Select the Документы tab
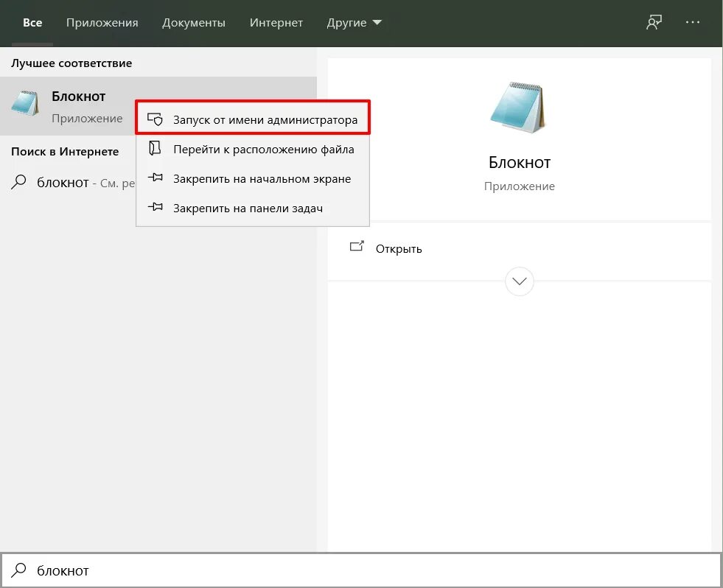Screen dimensions: 723x588 tap(194, 23)
